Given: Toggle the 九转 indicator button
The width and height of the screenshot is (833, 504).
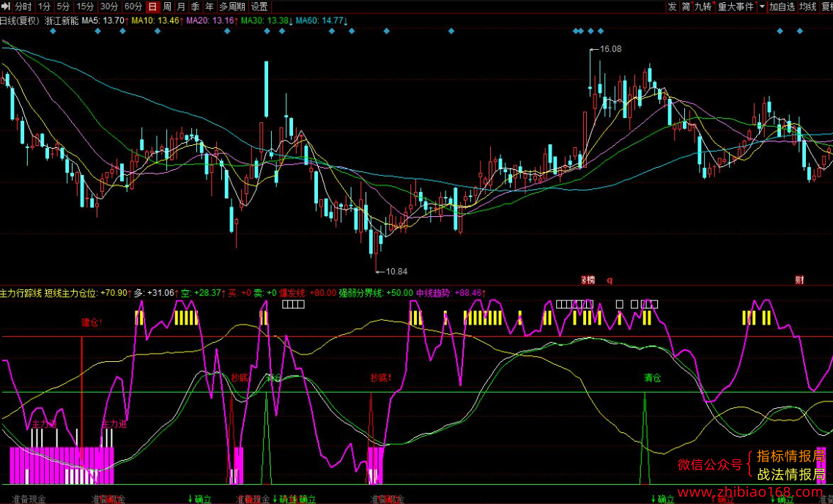Looking at the screenshot, I should (703, 7).
